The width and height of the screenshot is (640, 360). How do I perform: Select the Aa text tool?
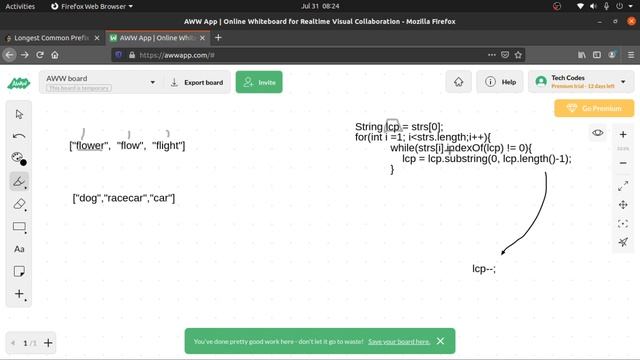[x=19, y=249]
